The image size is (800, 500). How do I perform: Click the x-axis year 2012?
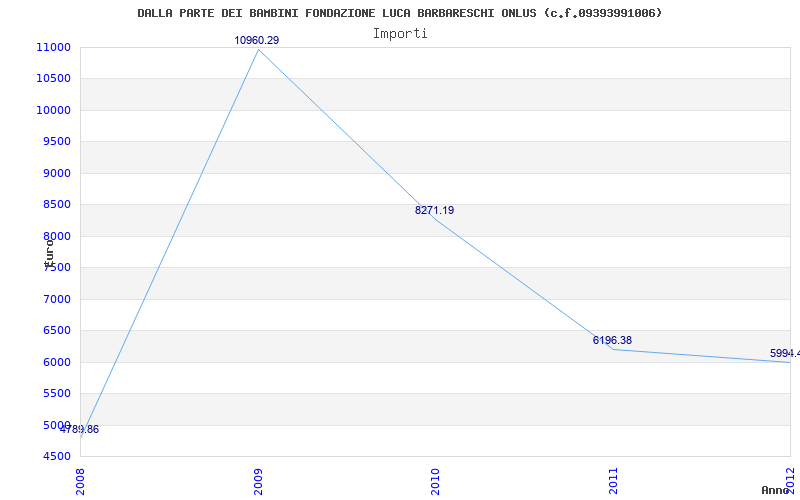pyautogui.click(x=790, y=481)
